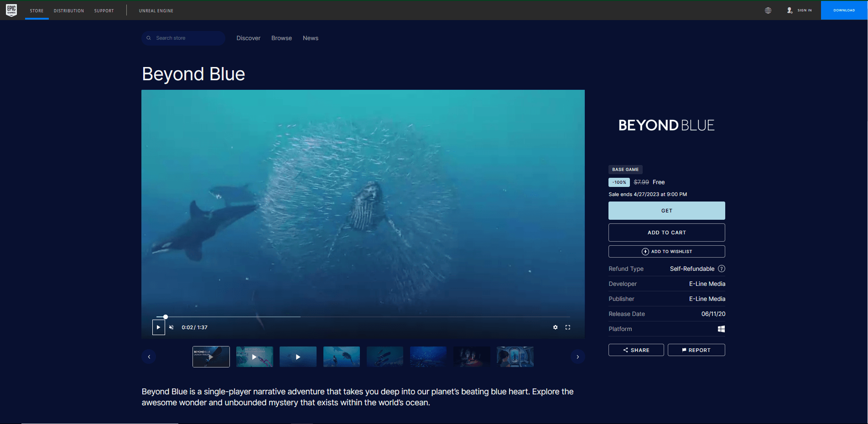The height and width of the screenshot is (424, 868).
Task: Click into the Search store field
Action: (x=183, y=38)
